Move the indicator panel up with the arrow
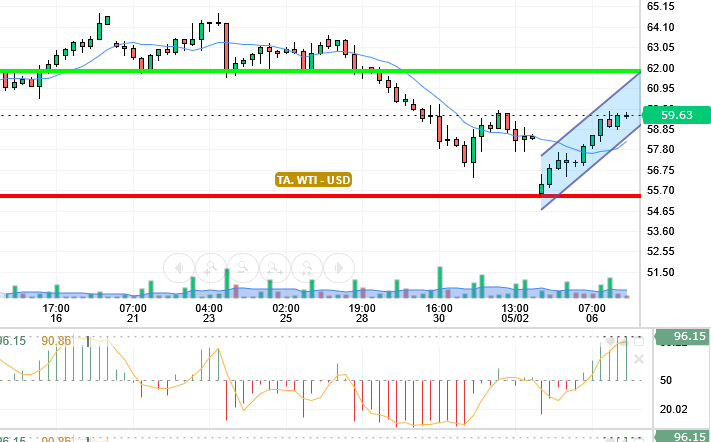 pyautogui.click(x=624, y=341)
